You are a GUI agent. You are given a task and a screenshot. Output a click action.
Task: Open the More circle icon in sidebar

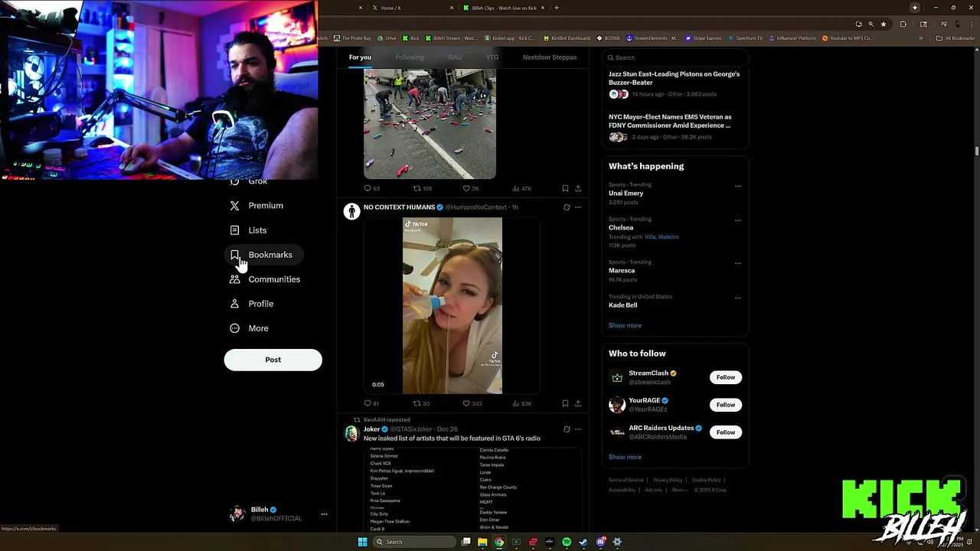234,328
